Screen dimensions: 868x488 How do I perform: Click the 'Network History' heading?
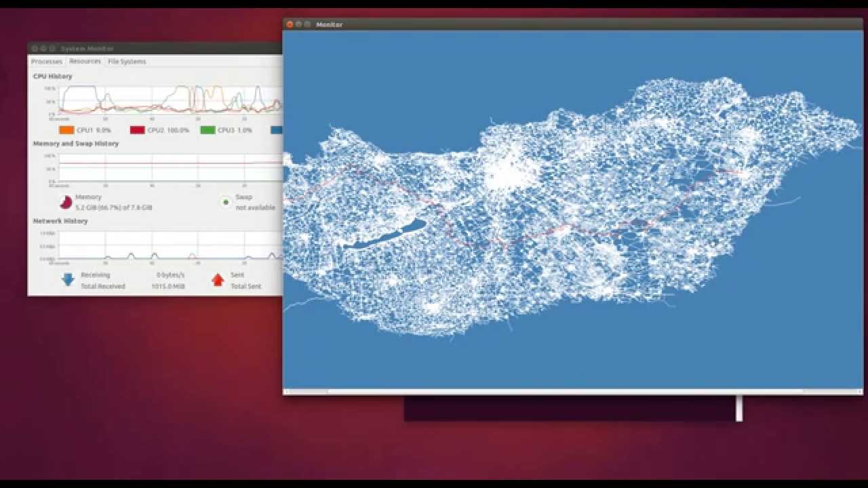tap(60, 221)
